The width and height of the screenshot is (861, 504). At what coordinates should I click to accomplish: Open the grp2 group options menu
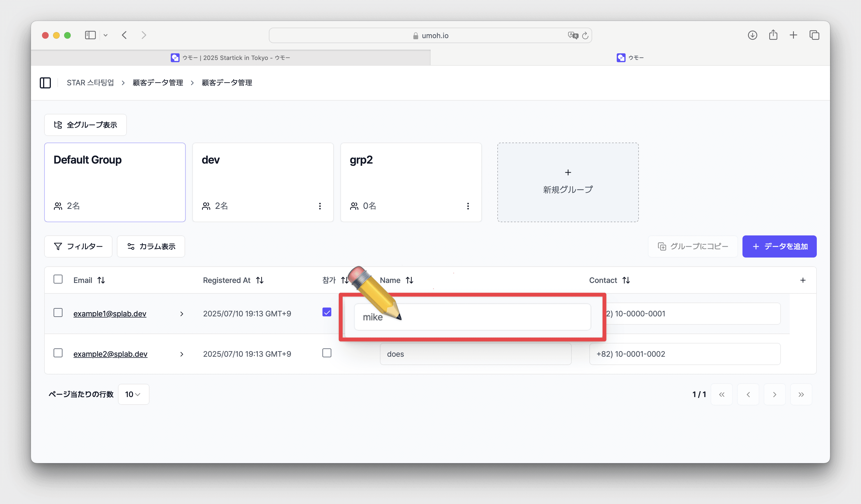[x=468, y=206]
